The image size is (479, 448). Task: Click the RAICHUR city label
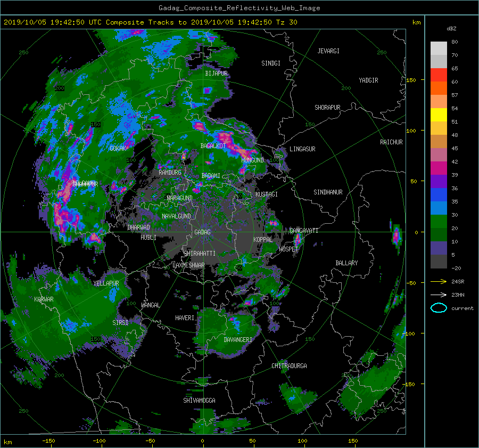(x=391, y=142)
